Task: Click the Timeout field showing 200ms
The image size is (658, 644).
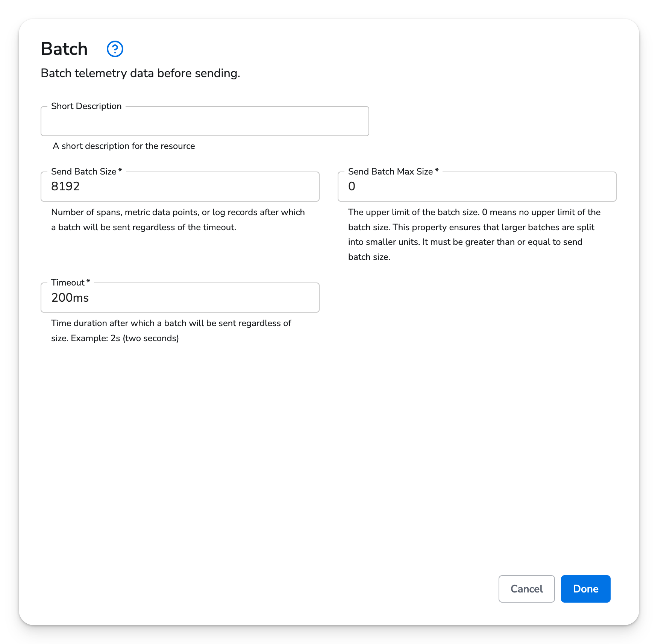Action: (179, 298)
